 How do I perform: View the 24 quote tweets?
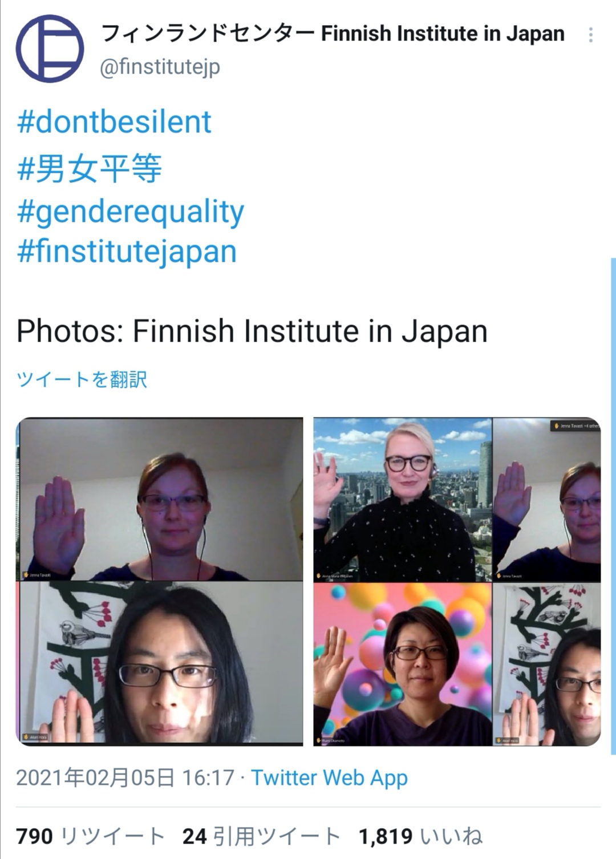click(261, 836)
